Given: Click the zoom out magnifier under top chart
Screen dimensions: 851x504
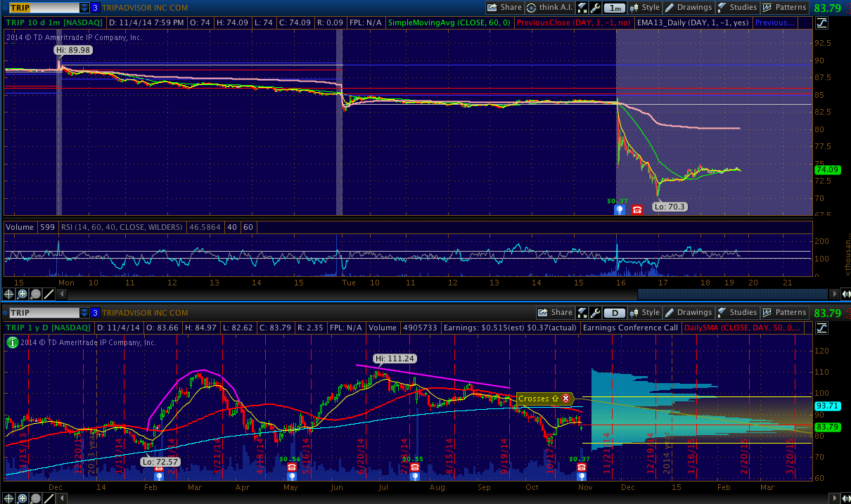Looking at the screenshot, I should click(36, 295).
